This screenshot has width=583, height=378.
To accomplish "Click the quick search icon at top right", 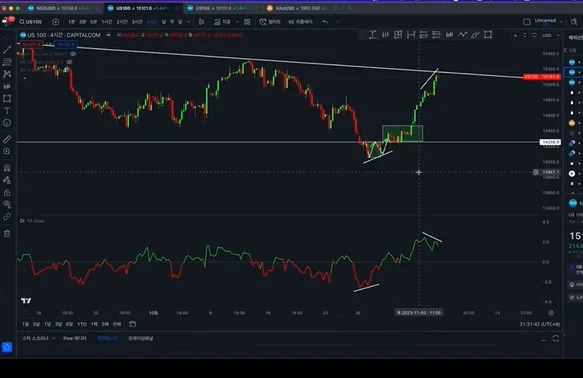I will pos(574,22).
